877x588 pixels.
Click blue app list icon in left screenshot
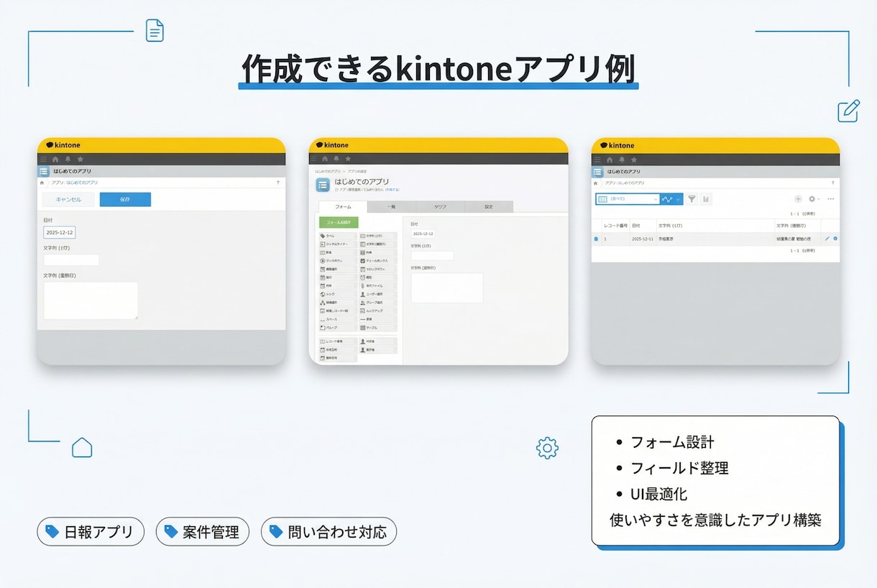[44, 172]
